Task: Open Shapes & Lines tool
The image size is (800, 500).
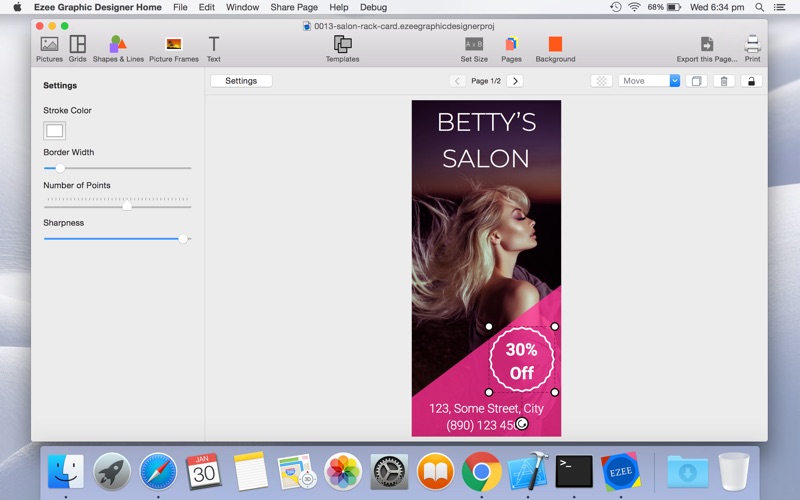Action: 118,45
